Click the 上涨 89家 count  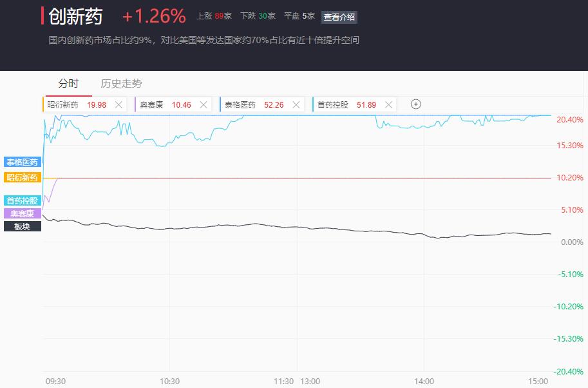[214, 16]
